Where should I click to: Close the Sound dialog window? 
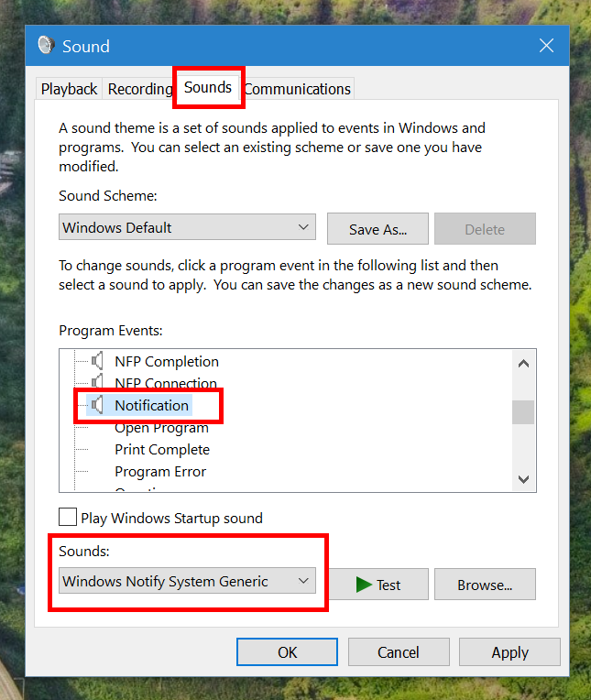point(546,46)
